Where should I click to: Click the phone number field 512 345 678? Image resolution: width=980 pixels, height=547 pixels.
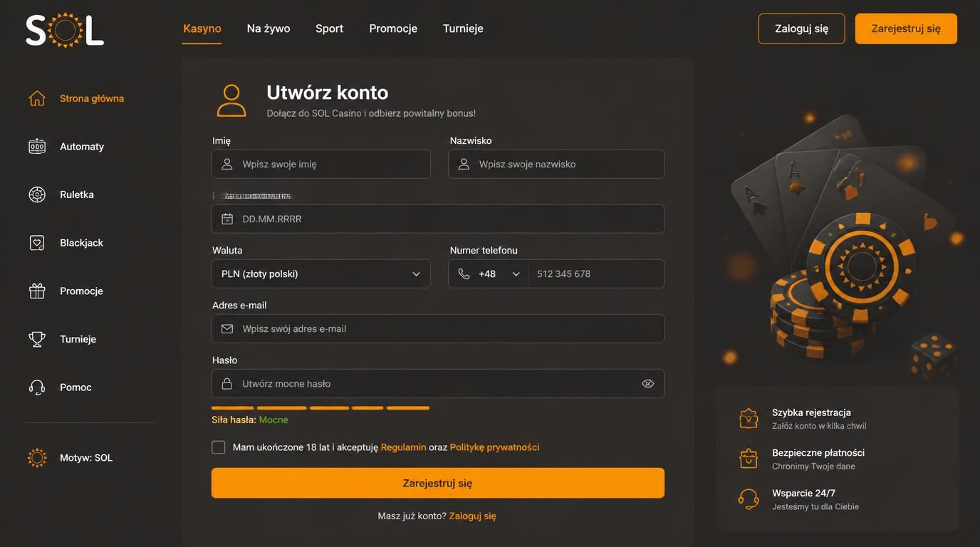pyautogui.click(x=596, y=274)
